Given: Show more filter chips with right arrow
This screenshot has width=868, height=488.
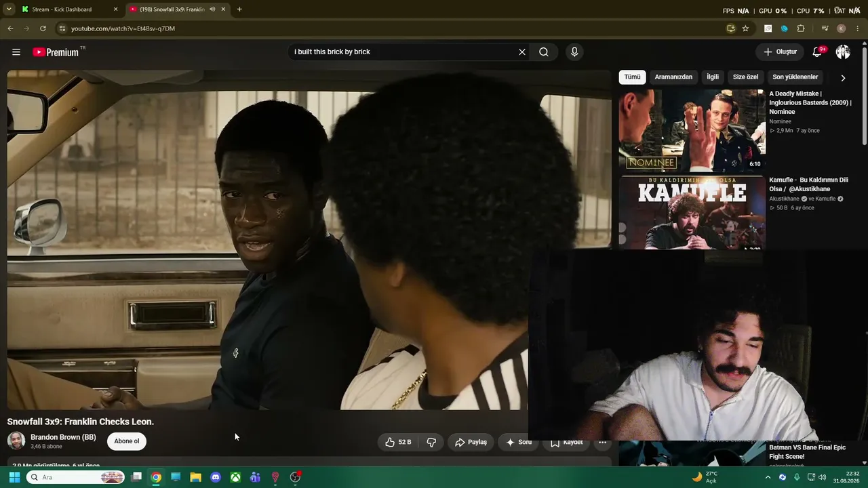Looking at the screenshot, I should tap(843, 78).
